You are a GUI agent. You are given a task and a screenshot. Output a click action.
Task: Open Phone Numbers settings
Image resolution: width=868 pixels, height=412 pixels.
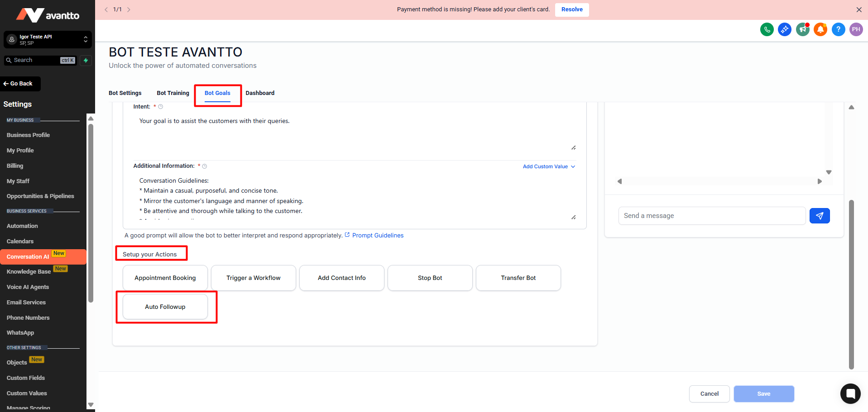(28, 318)
